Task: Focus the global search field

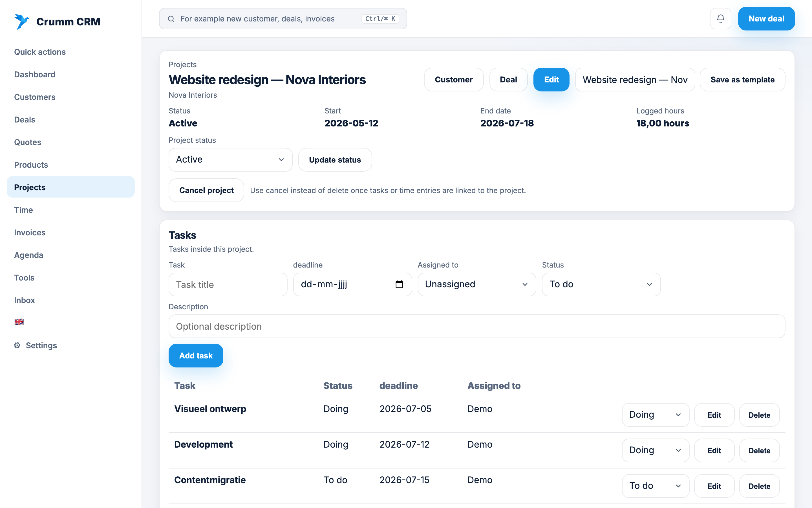Action: [x=283, y=19]
